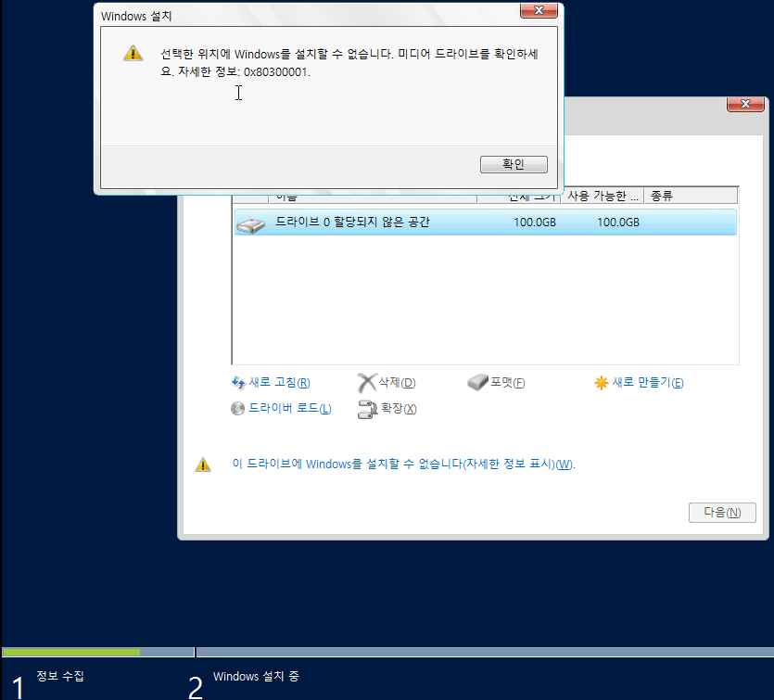
Task: Click the 다음(N) button
Action: pos(722,513)
